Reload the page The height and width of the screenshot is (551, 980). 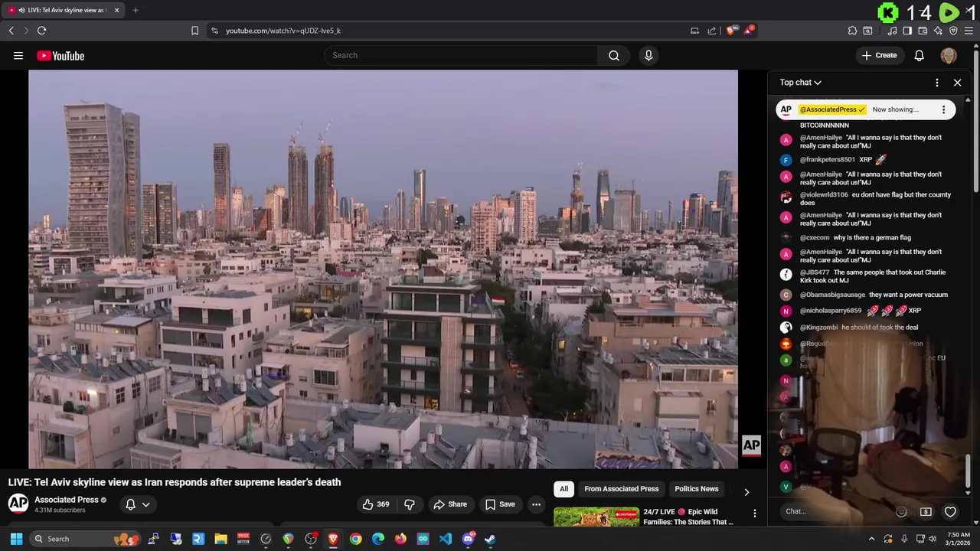tap(41, 31)
